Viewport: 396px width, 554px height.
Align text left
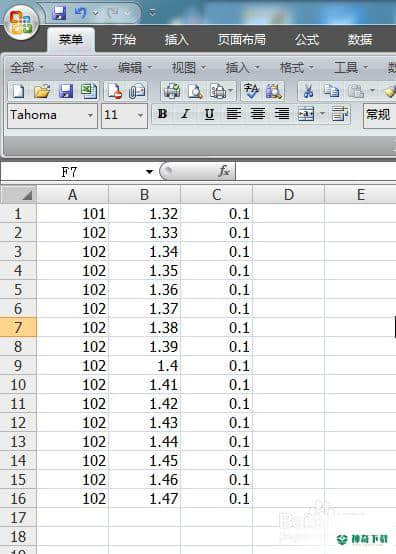click(x=234, y=114)
